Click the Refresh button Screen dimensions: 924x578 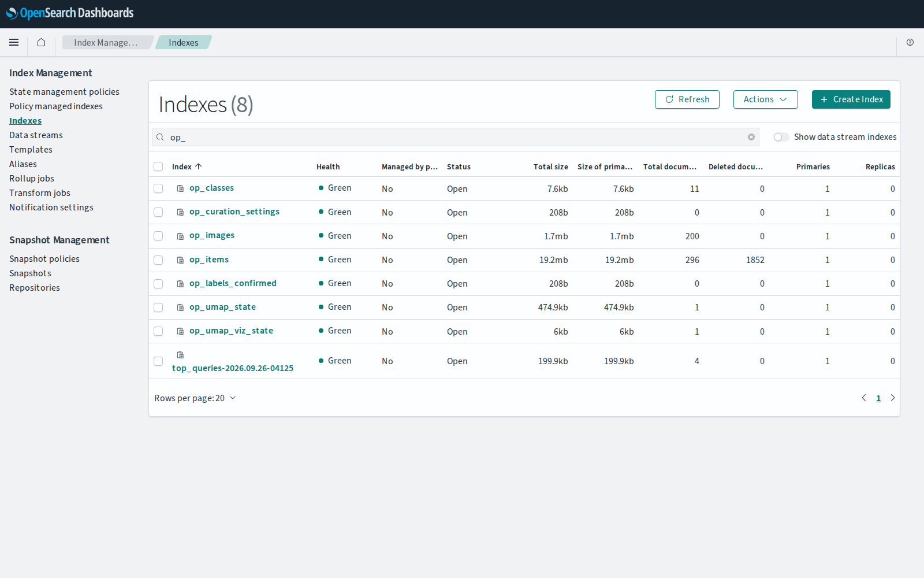[x=687, y=99]
